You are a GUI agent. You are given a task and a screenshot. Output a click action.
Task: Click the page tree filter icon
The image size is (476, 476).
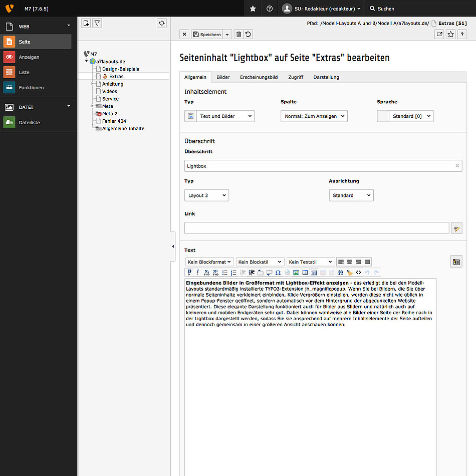pos(97,23)
